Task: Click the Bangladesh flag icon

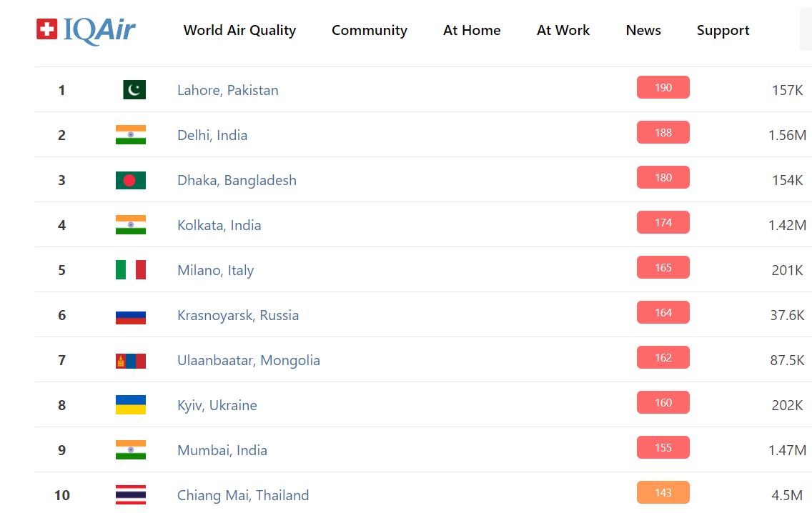Action: coord(130,180)
